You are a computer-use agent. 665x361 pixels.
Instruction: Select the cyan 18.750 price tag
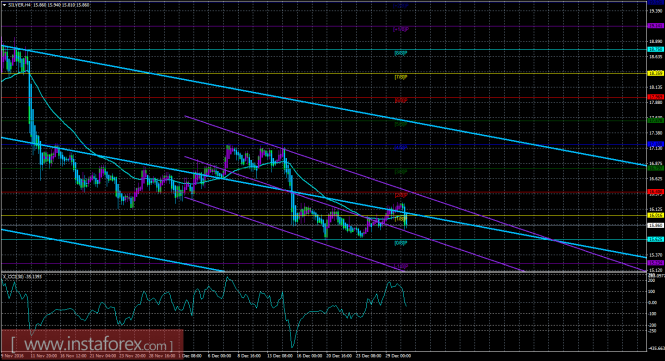(655, 50)
